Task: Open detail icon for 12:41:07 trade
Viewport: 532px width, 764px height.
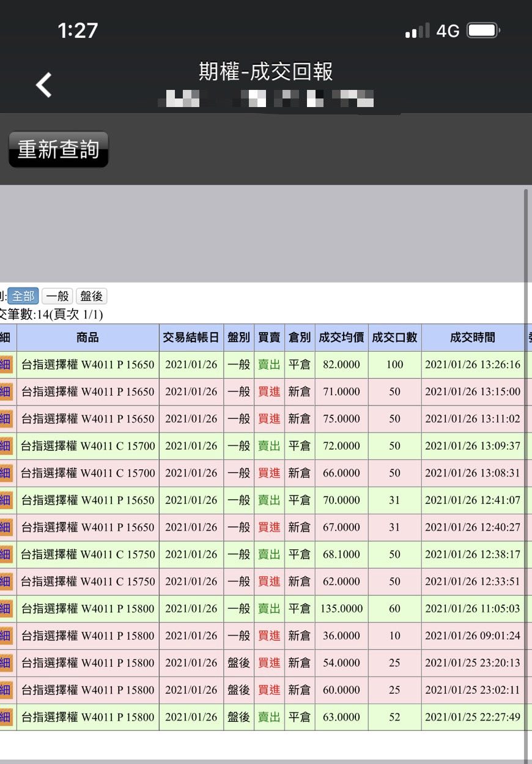Action: pyautogui.click(x=6, y=500)
